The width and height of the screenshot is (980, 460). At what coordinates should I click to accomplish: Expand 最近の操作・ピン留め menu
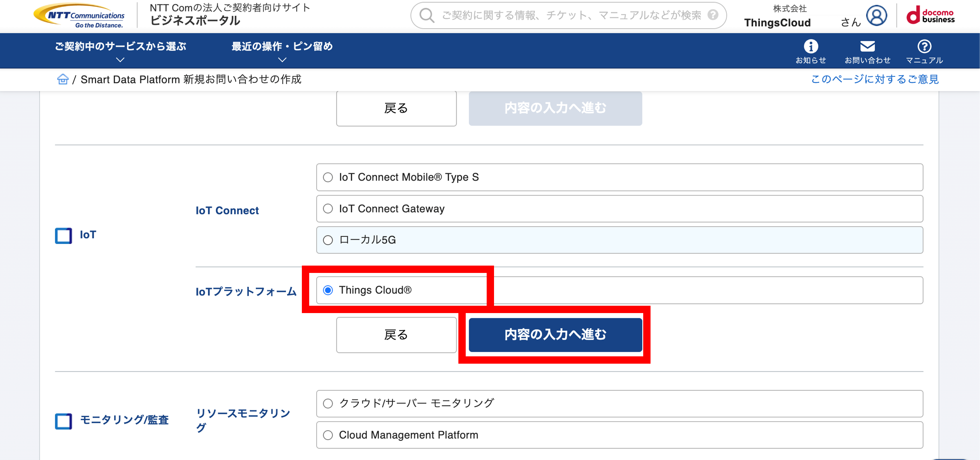pyautogui.click(x=282, y=51)
